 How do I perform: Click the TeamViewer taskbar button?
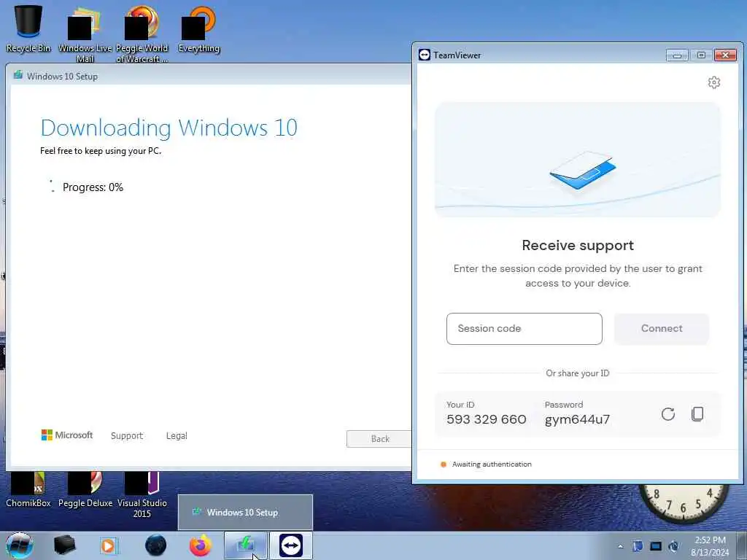pos(291,545)
